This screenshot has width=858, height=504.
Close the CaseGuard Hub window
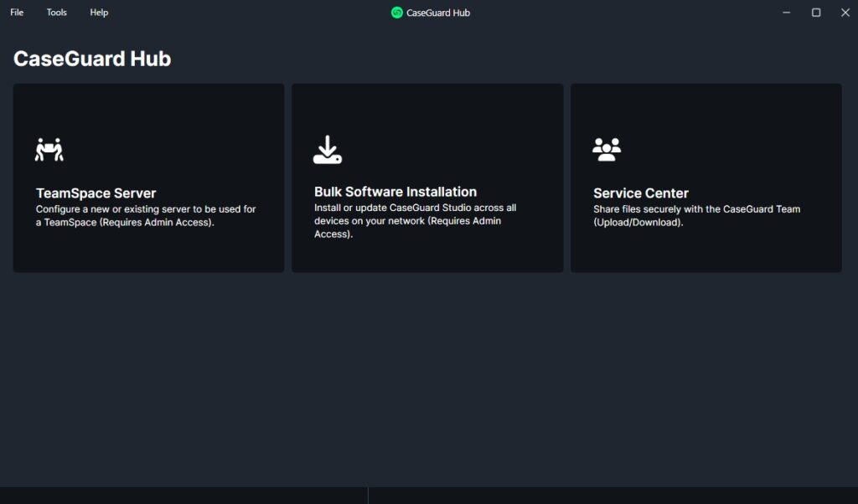(845, 12)
